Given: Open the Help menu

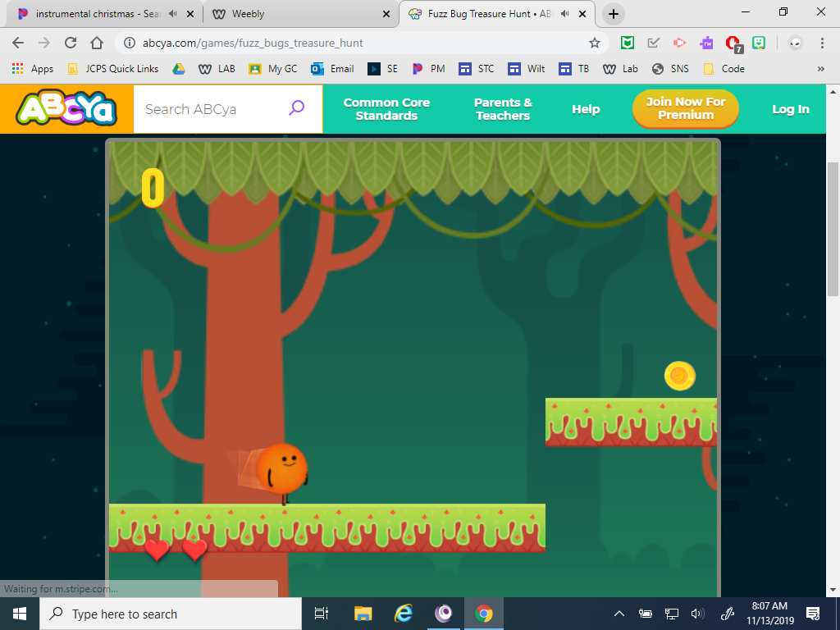Looking at the screenshot, I should tap(586, 109).
